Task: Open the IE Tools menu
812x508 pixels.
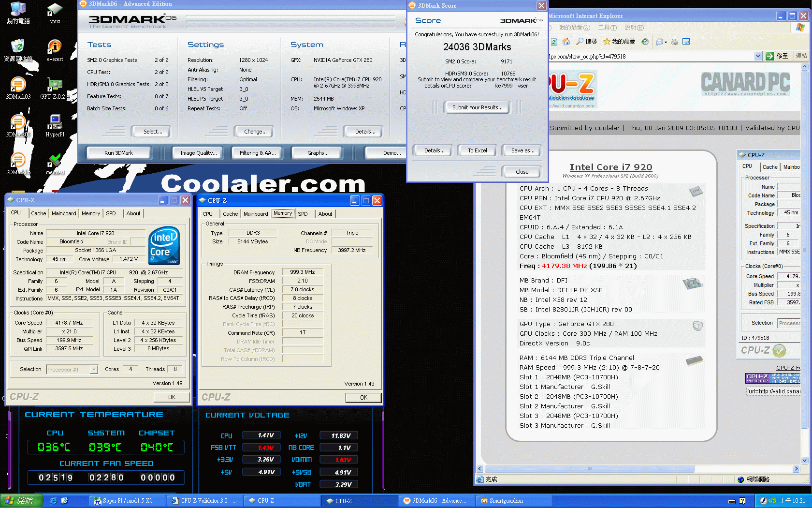Action: [607, 28]
